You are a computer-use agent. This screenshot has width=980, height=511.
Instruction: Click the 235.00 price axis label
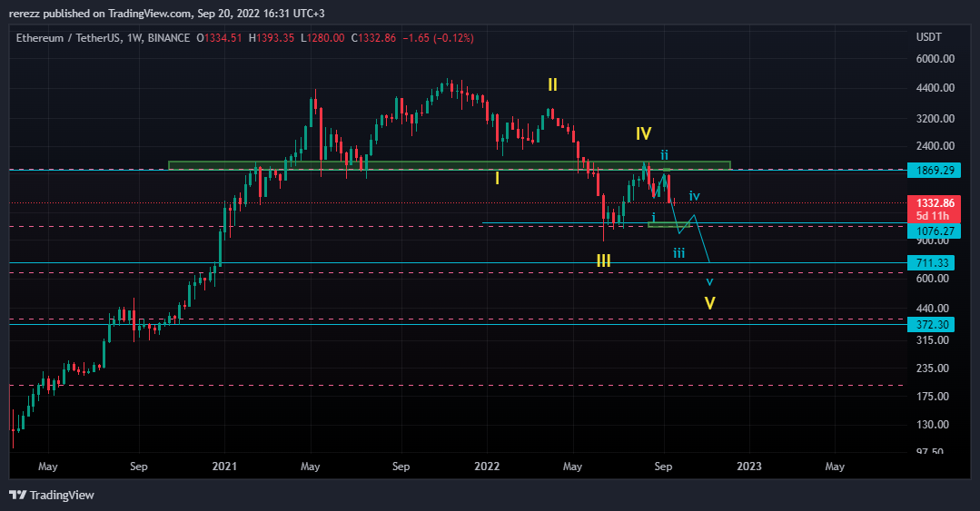pyautogui.click(x=932, y=369)
